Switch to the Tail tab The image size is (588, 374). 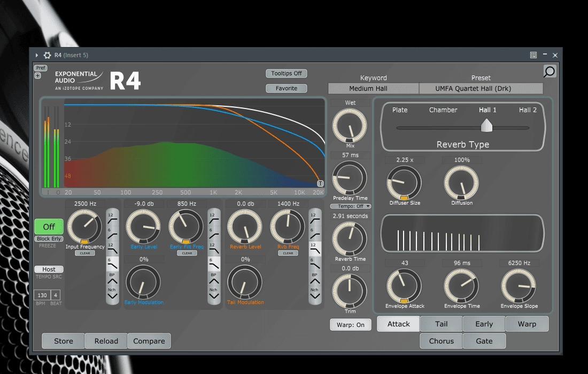(x=442, y=324)
